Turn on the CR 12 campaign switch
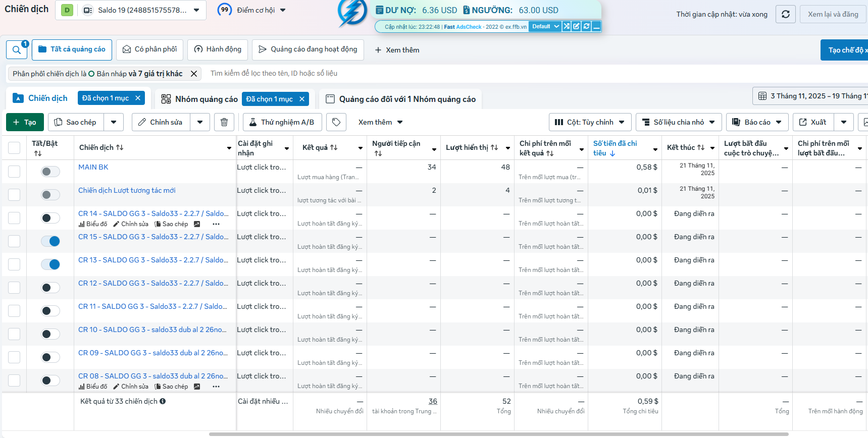Image resolution: width=868 pixels, height=438 pixels. coord(50,288)
